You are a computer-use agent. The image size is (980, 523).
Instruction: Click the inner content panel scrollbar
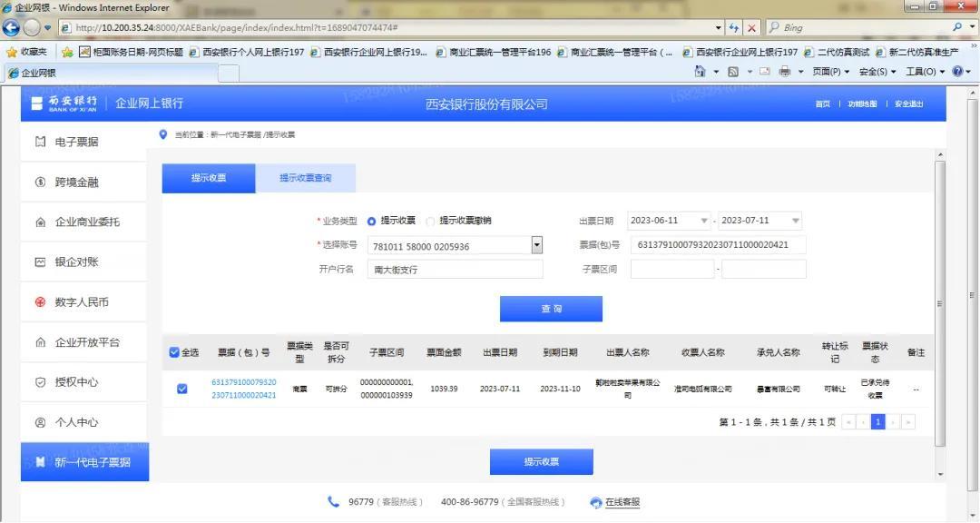click(940, 303)
